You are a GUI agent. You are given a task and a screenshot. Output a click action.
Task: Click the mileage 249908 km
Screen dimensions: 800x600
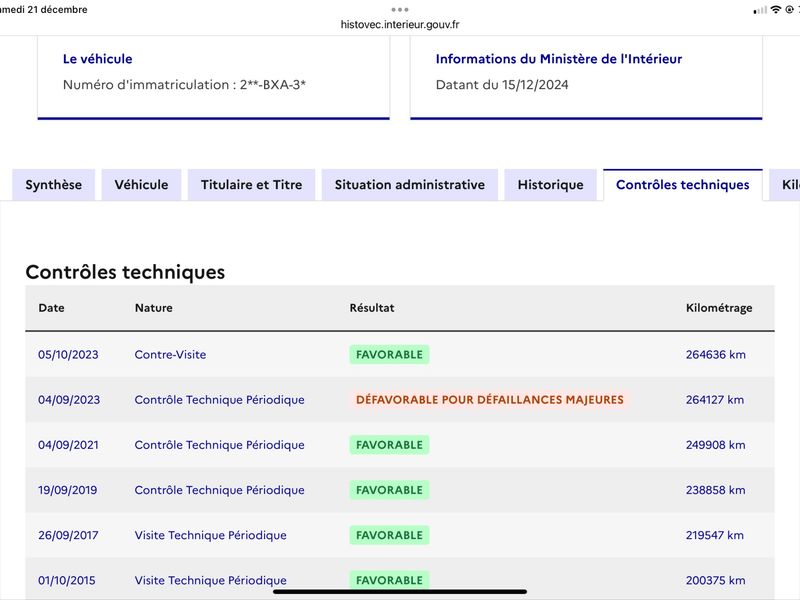point(715,445)
